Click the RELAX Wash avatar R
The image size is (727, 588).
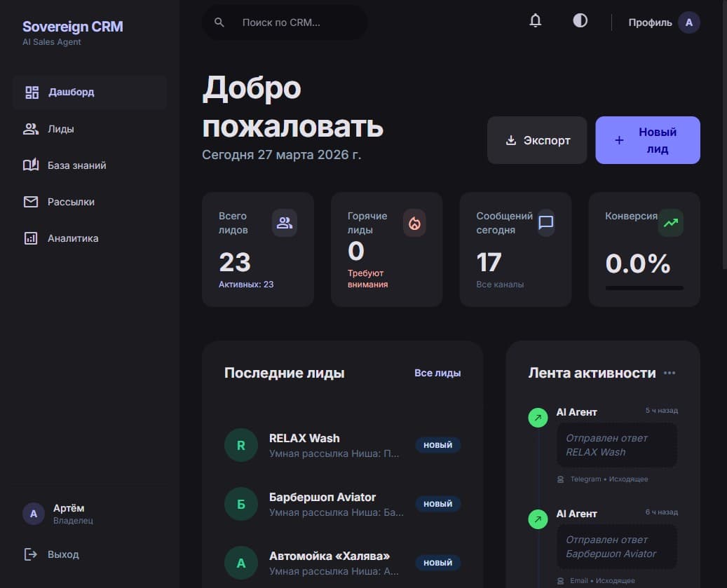pos(241,445)
